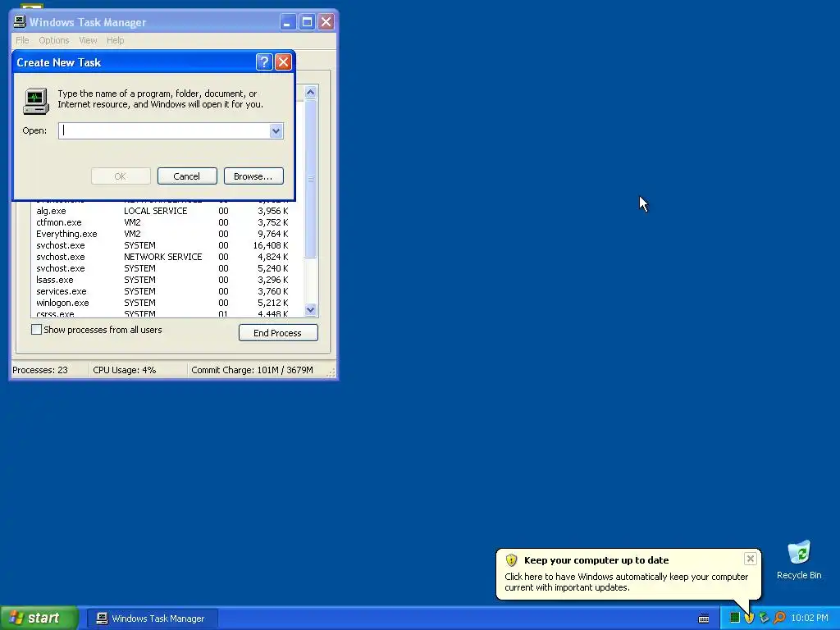Click the on-screen keyboard icon in taskbar
This screenshot has width=840, height=630.
pos(704,619)
